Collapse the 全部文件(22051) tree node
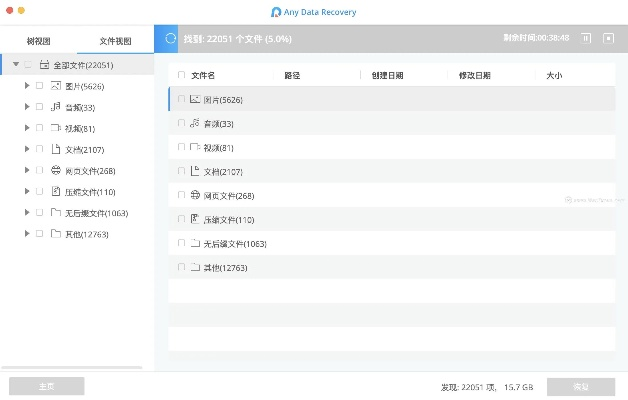Screen dimensions: 628x400 (x=15, y=65)
